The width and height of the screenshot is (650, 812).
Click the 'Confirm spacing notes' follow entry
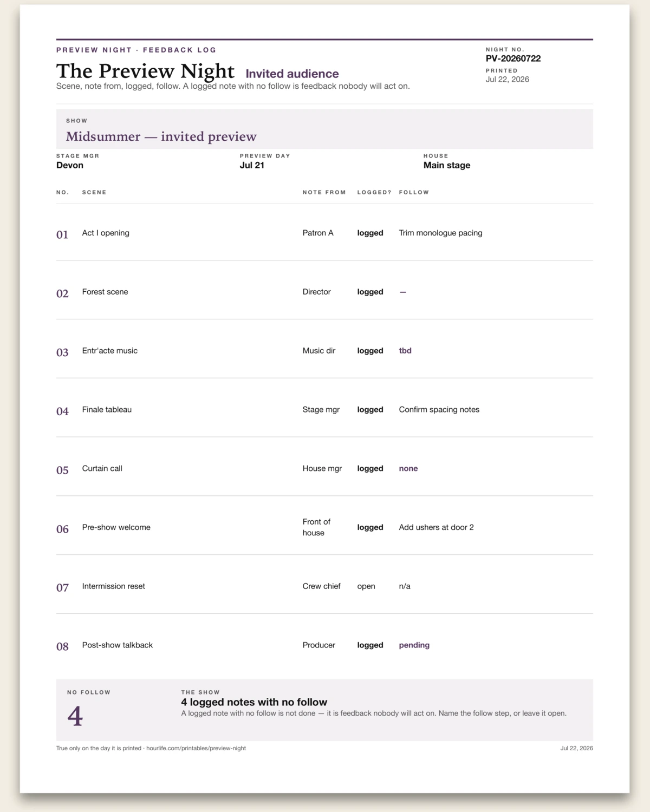pyautogui.click(x=439, y=409)
